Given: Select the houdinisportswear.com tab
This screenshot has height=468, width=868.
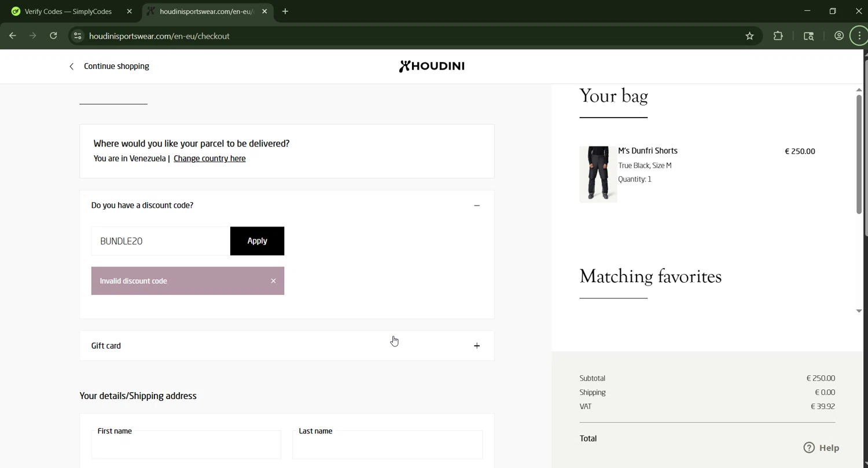Looking at the screenshot, I should [x=208, y=11].
